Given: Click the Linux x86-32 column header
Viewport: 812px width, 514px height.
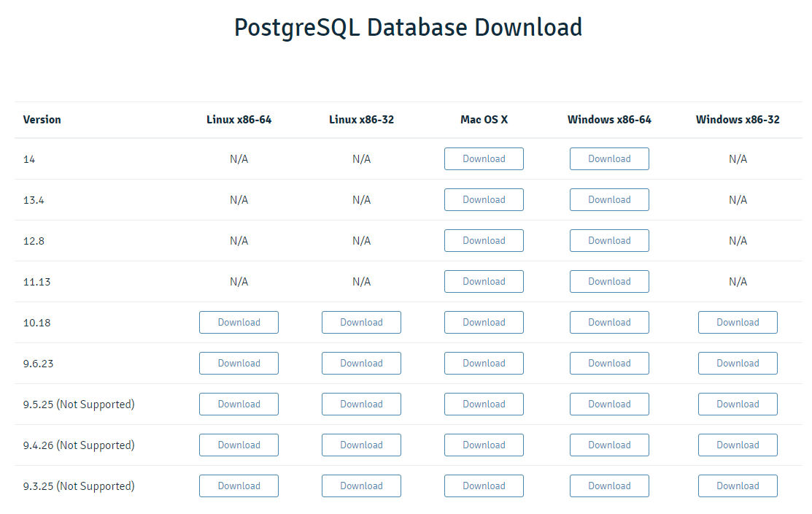Looking at the screenshot, I should coord(361,120).
